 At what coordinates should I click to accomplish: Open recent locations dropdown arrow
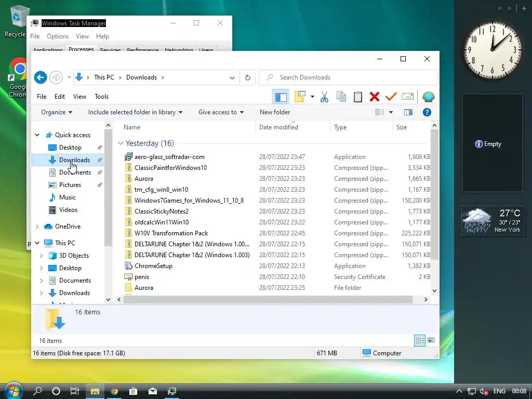pos(69,77)
